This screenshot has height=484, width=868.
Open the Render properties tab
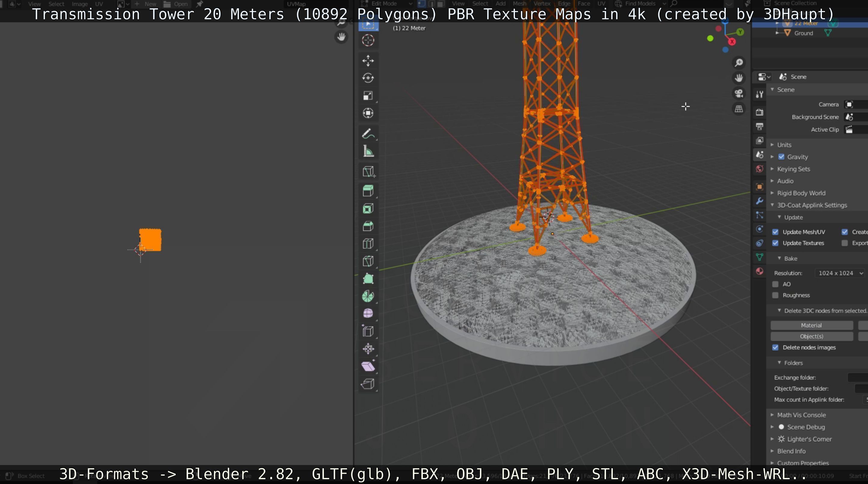[x=760, y=112]
